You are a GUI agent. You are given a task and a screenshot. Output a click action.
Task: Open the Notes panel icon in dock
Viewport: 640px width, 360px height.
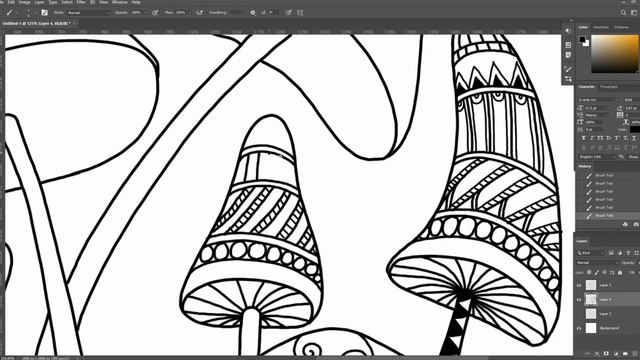tap(568, 55)
